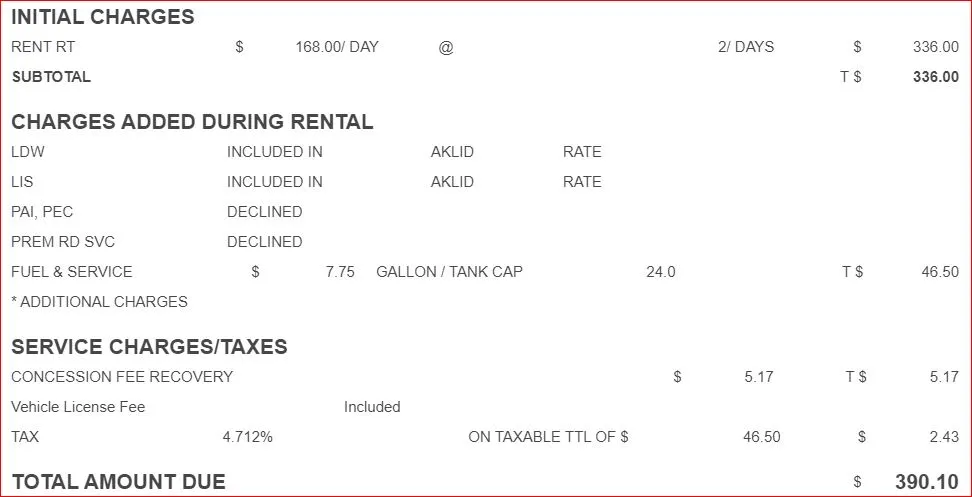
Task: Click the 390.10 total amount due
Action: [x=927, y=482]
